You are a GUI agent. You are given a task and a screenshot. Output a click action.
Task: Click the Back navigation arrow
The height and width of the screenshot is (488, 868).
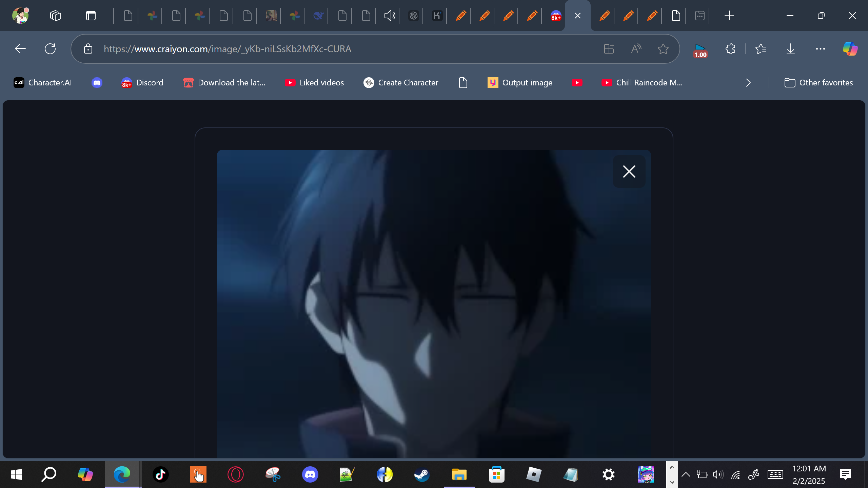tap(20, 49)
